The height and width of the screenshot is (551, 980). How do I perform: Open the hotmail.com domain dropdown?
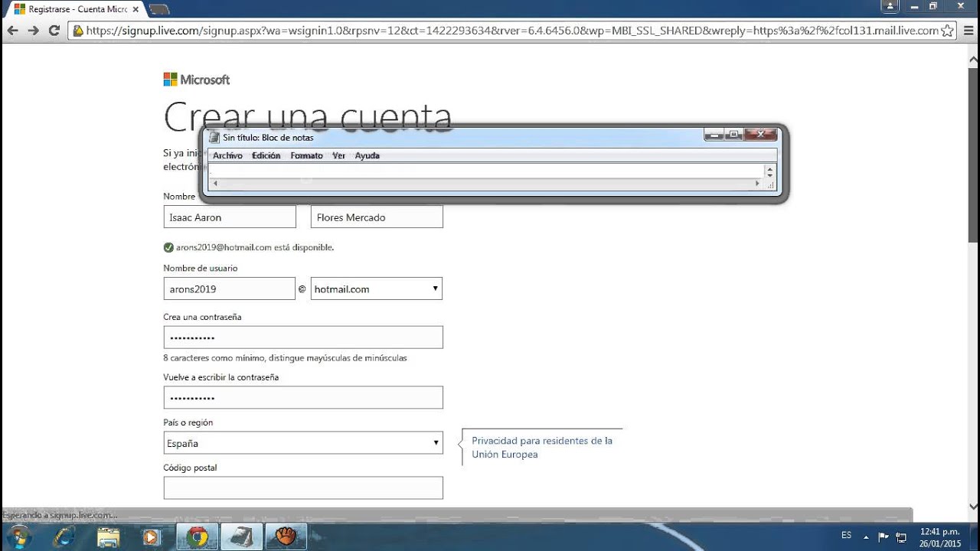pos(377,289)
